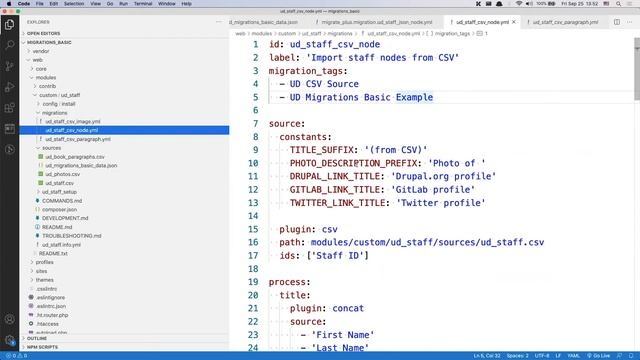Click the YAML language mode in status bar
The image size is (640, 360).
[573, 356]
